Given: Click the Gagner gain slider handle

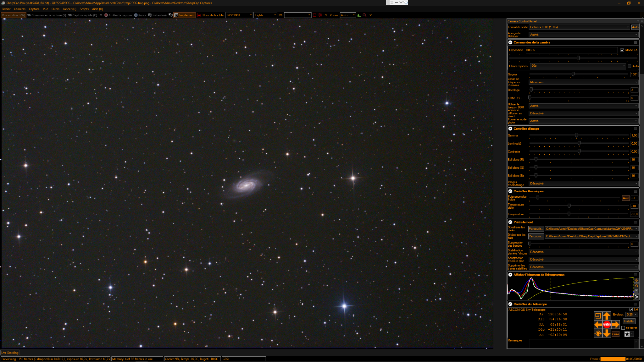Looking at the screenshot, I should coord(573,74).
